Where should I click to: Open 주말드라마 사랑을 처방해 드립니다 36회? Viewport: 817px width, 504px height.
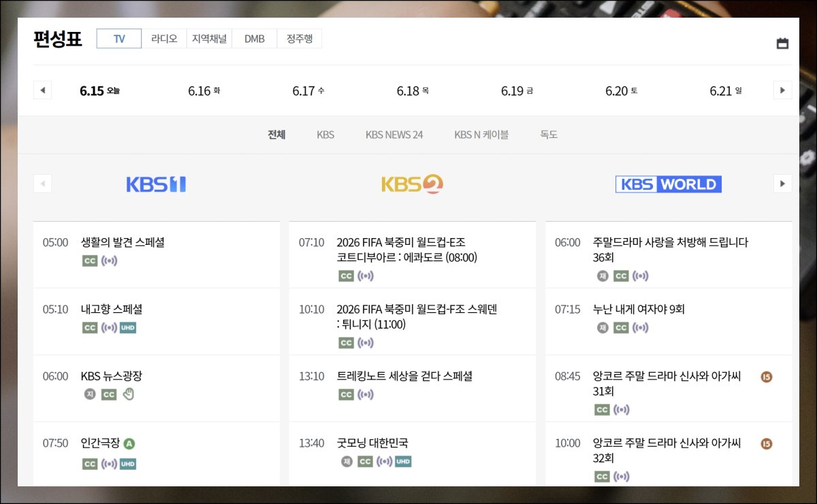tap(671, 250)
